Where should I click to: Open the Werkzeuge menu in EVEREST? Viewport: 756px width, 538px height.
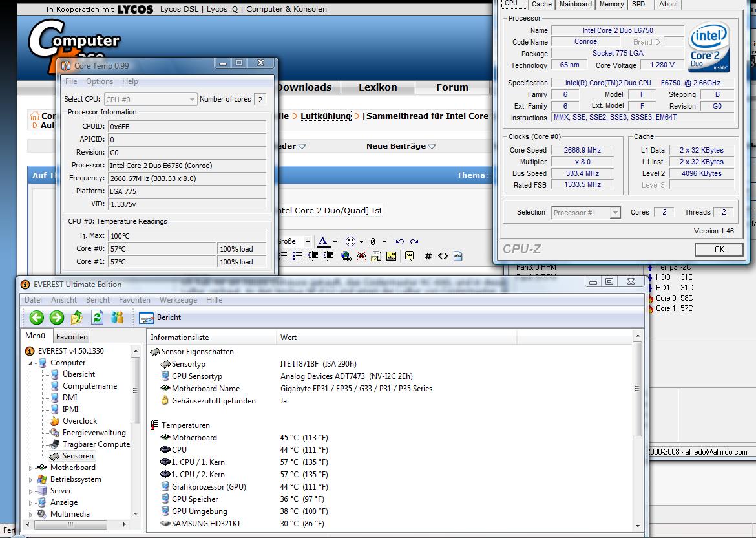tap(178, 299)
